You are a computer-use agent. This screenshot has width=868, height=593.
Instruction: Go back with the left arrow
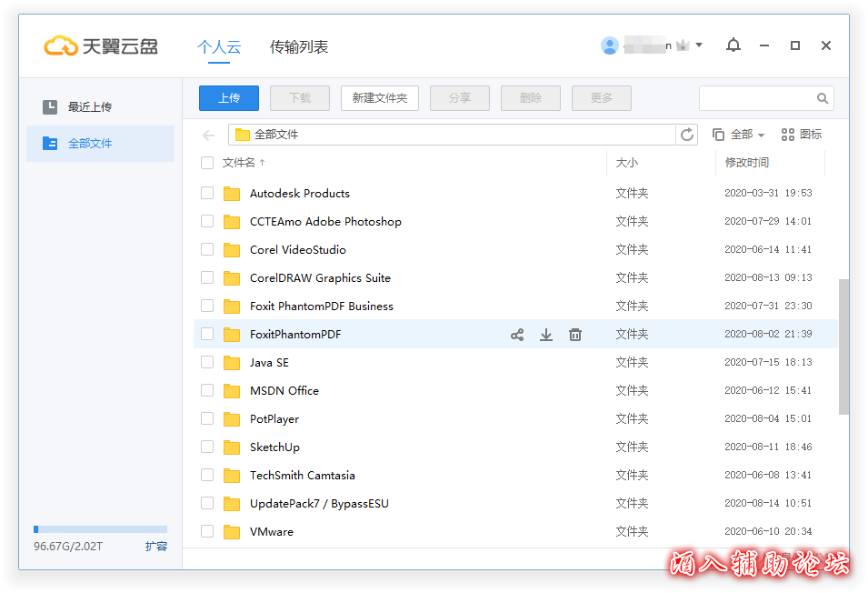[209, 136]
